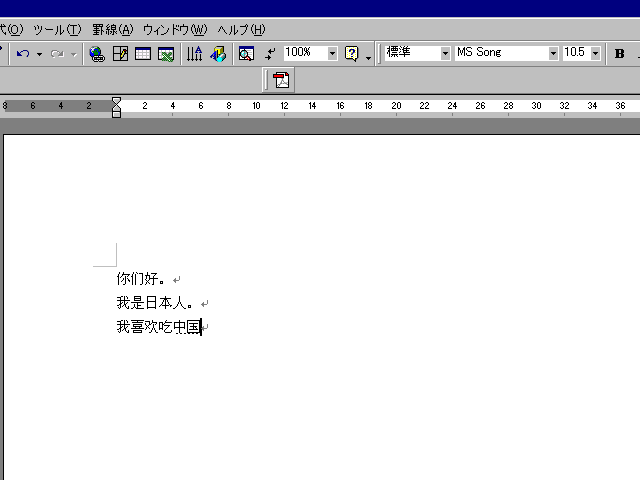
Task: Toggle the Show/Hide paragraph marks icon
Action: (270, 53)
